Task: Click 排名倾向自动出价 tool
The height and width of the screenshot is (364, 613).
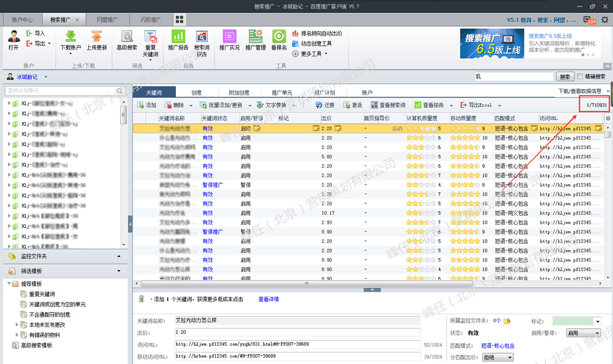Action: [x=317, y=33]
